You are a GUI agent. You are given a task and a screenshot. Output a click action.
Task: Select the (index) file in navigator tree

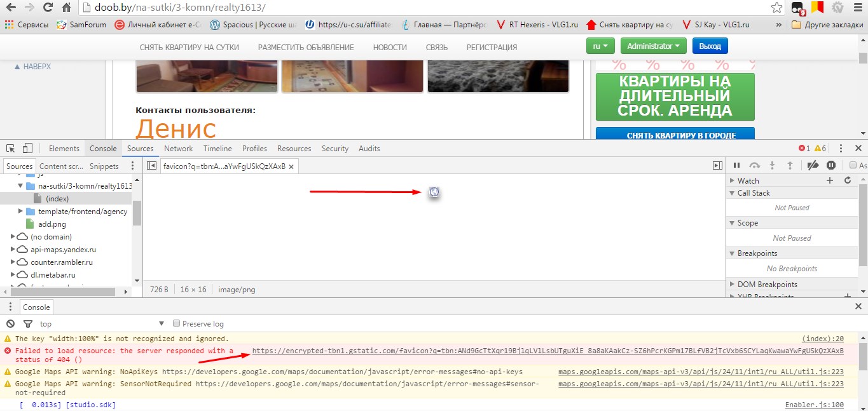(57, 199)
